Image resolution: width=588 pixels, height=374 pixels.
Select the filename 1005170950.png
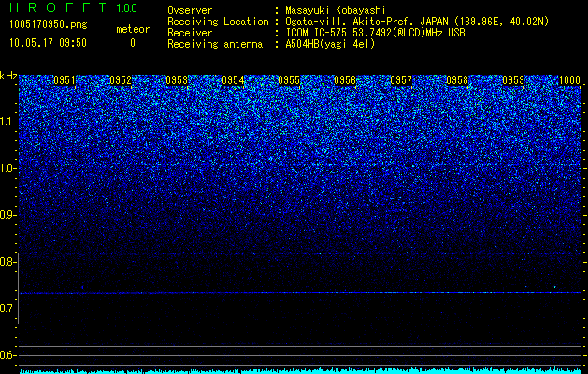49,25
